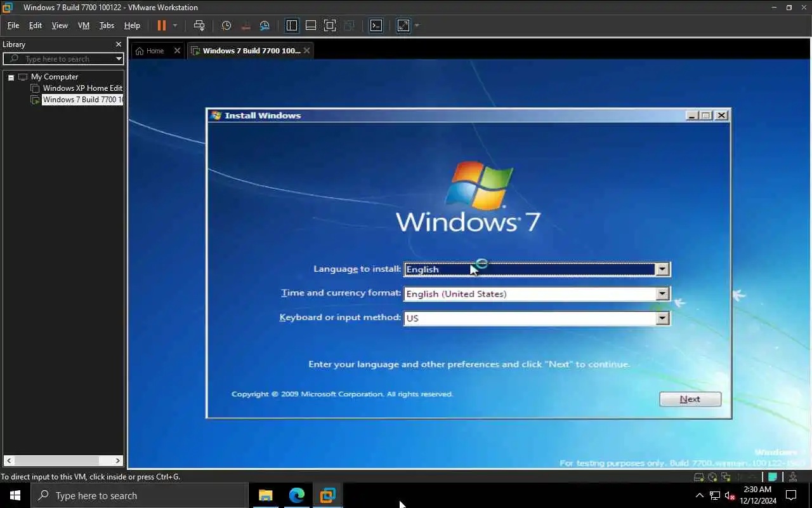The height and width of the screenshot is (508, 812).
Task: Toggle the thumbnail bar view icon
Action: tap(311, 25)
